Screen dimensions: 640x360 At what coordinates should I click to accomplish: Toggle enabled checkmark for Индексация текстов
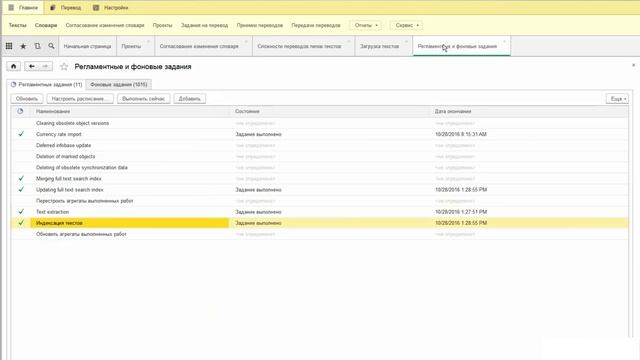click(21, 223)
